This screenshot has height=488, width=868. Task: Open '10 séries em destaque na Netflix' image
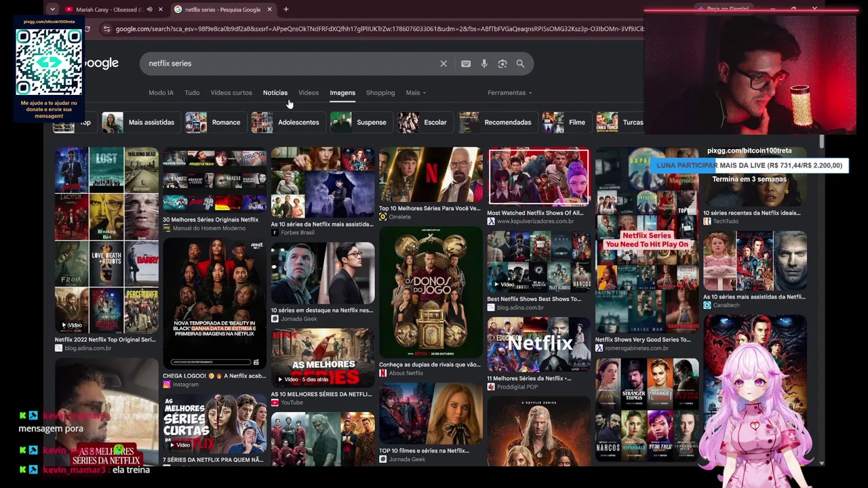coord(323,273)
